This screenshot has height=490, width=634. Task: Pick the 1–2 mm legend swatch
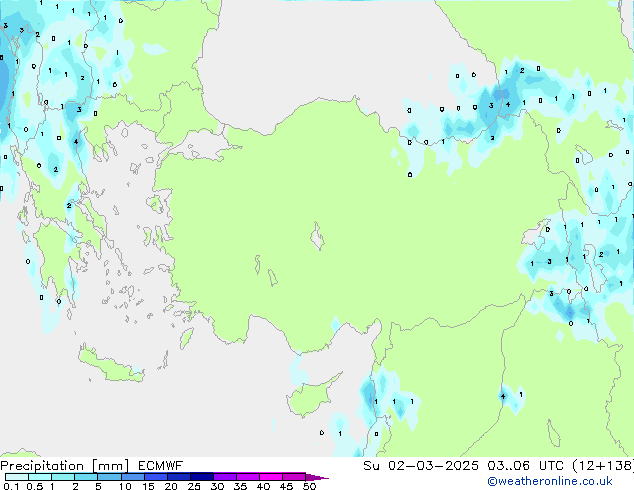pos(63,477)
